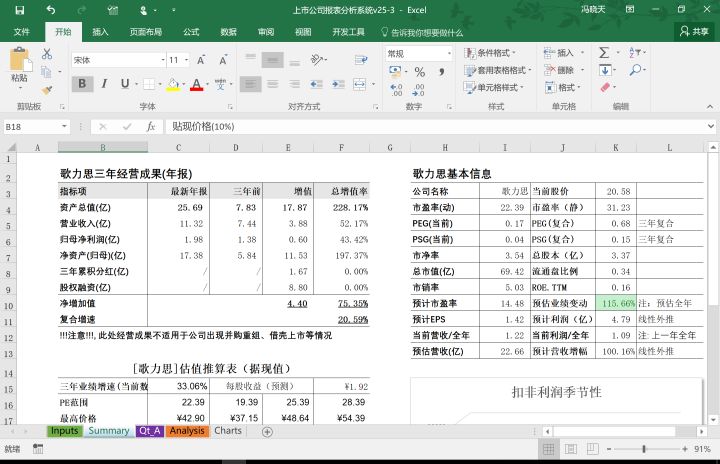The image size is (720, 464).
Task: Toggle Underline formatting
Action: (124, 84)
